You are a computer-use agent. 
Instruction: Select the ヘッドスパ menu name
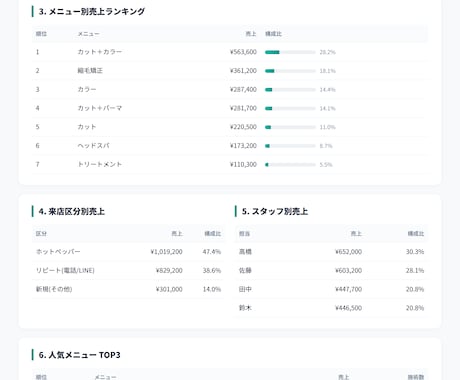pos(93,146)
